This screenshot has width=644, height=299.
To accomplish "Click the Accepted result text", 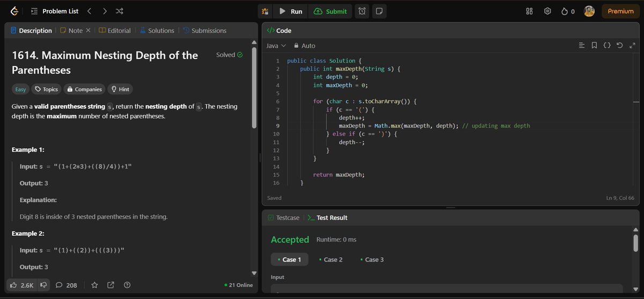I will click(x=290, y=240).
